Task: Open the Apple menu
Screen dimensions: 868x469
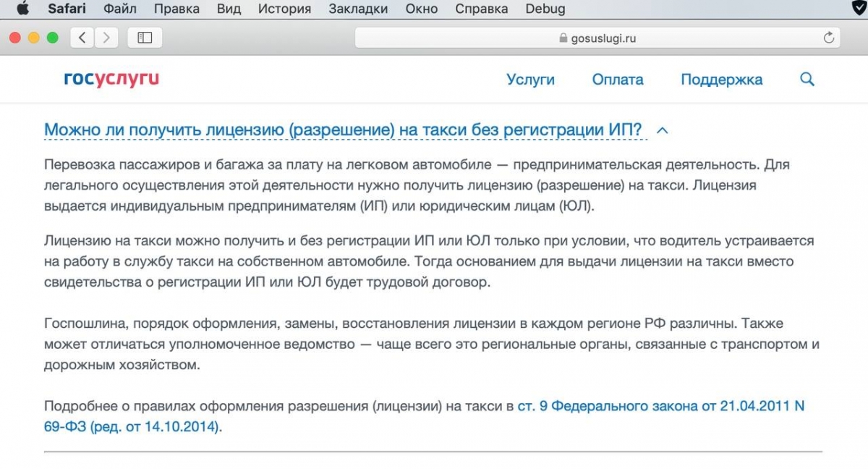Action: coord(22,9)
